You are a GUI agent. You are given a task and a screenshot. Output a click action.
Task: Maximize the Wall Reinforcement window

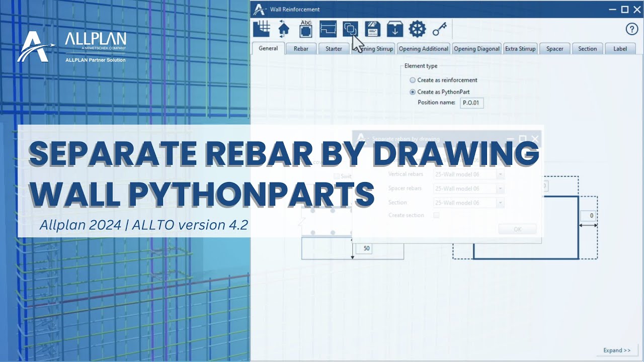click(625, 9)
